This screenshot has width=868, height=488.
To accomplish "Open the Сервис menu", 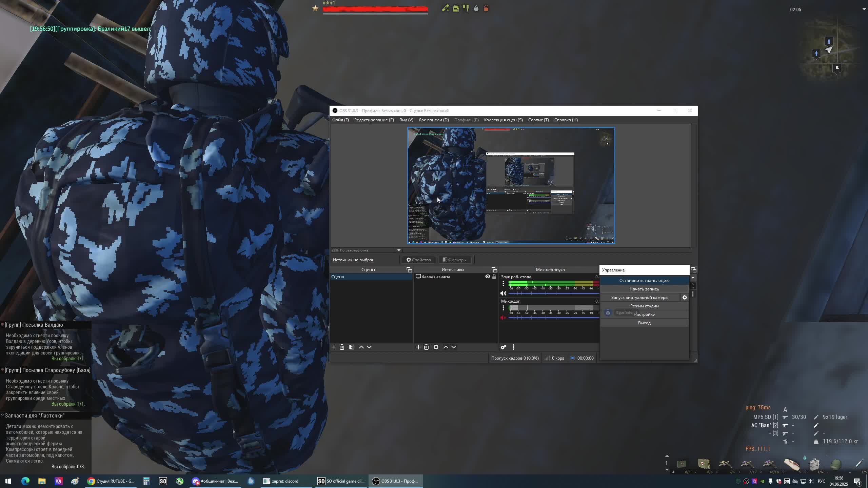I will (x=538, y=120).
